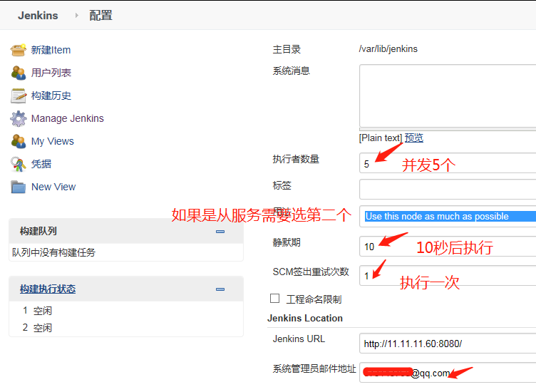This screenshot has width=536, height=392.
Task: Open the My Views link
Action: [x=52, y=141]
